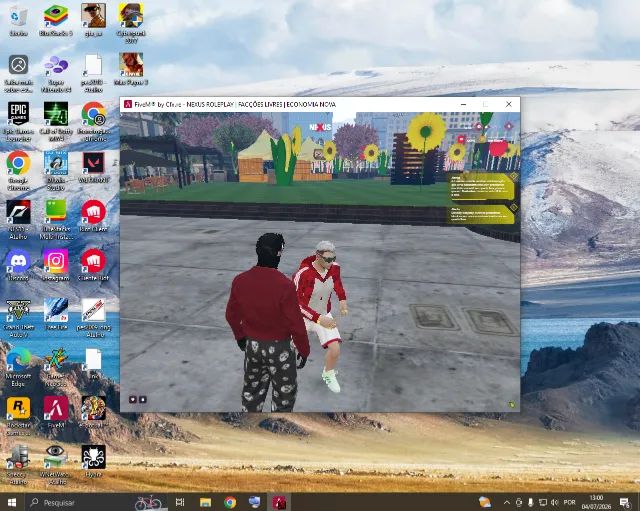Open the notification action center
Viewport: 640px width, 511px height.
(x=624, y=502)
